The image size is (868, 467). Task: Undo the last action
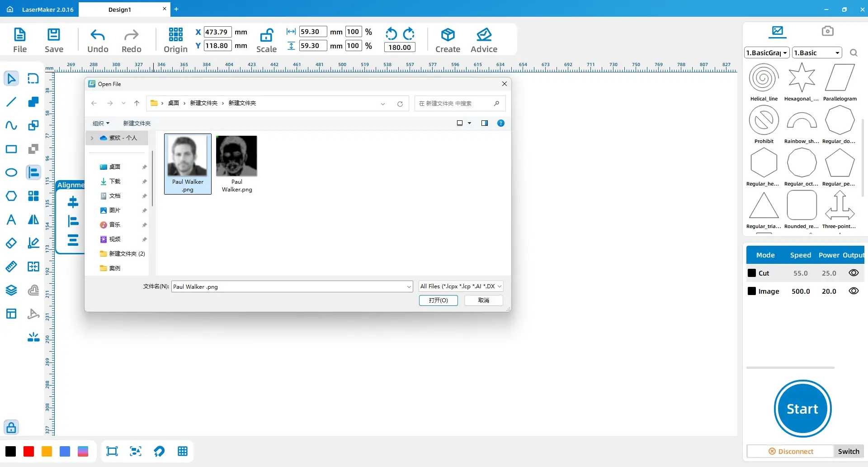click(x=98, y=40)
